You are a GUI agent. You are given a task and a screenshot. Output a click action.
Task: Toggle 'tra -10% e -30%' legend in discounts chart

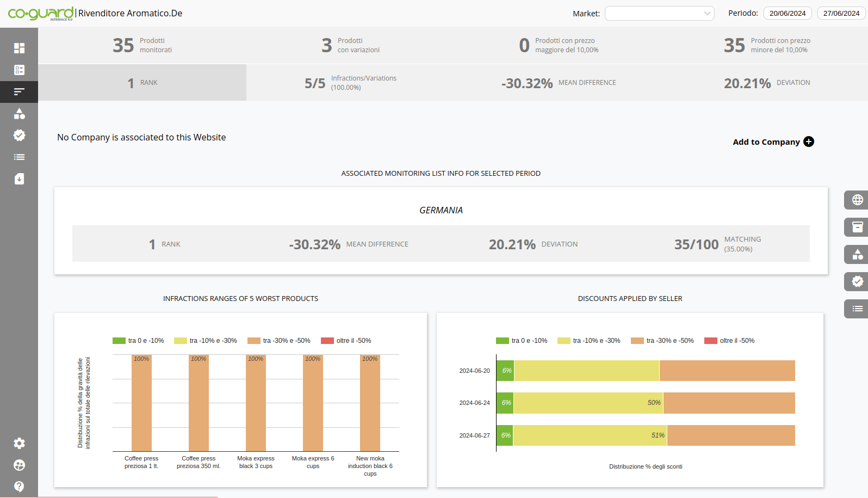[589, 341]
